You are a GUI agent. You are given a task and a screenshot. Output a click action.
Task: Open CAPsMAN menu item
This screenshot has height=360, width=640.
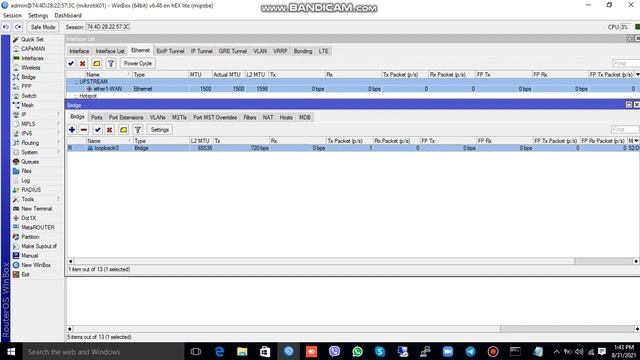[33, 49]
